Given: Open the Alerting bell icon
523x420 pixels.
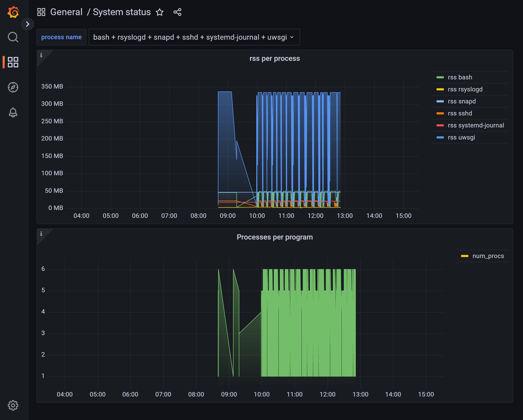Looking at the screenshot, I should [13, 112].
